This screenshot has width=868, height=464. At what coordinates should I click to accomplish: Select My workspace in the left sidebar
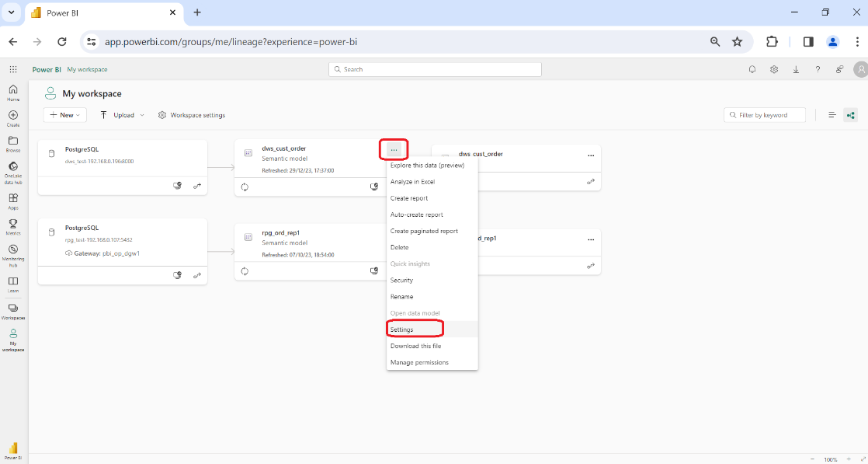tap(13, 340)
